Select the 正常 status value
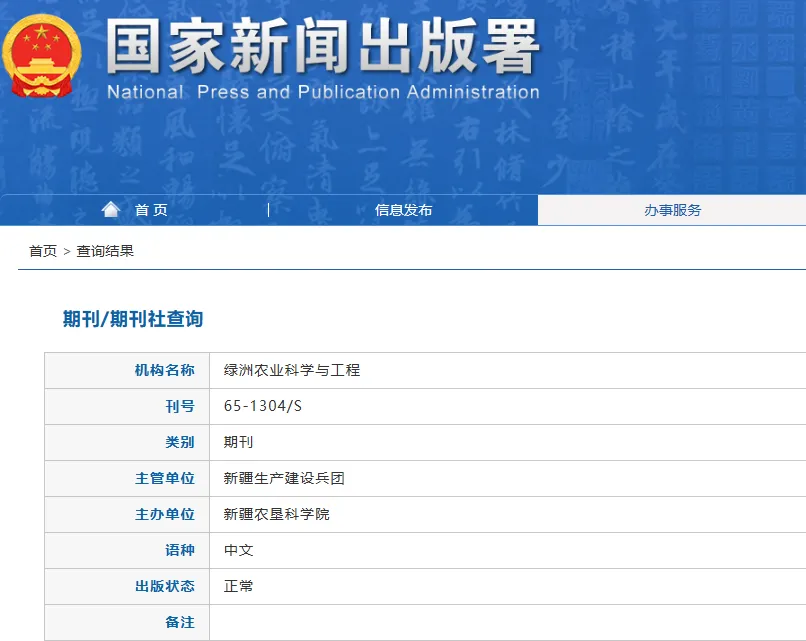This screenshot has height=641, width=806. 239,586
